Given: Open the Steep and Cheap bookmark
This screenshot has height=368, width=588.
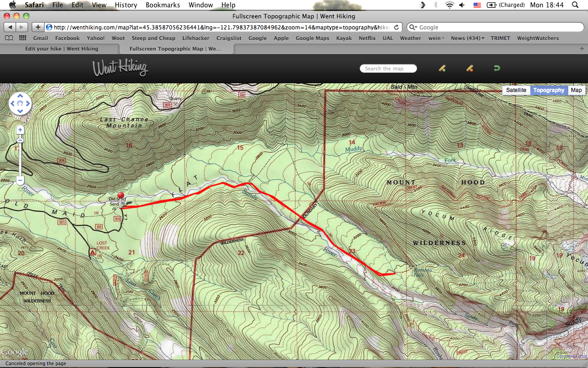Looking at the screenshot, I should [x=153, y=38].
